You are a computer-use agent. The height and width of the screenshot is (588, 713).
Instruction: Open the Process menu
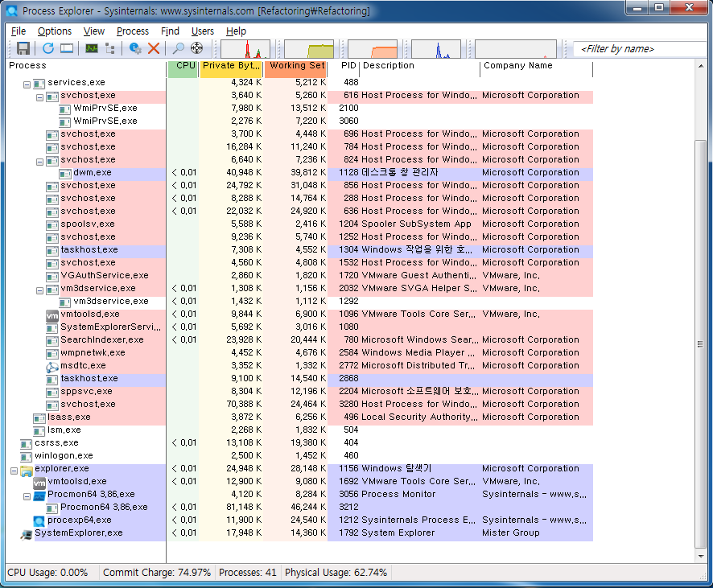pos(132,31)
